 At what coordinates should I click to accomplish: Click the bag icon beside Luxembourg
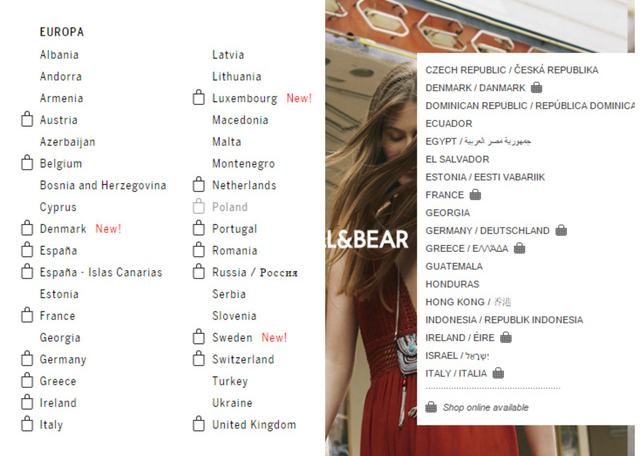tap(199, 98)
